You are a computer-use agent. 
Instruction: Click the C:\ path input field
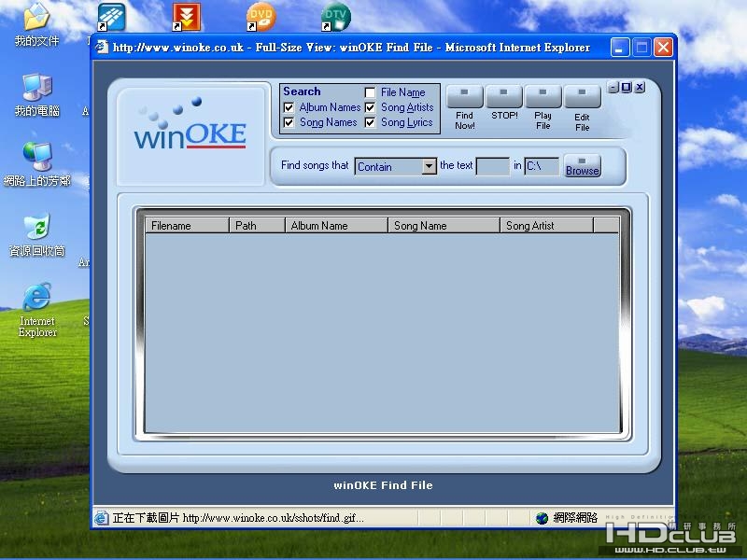pyautogui.click(x=542, y=166)
